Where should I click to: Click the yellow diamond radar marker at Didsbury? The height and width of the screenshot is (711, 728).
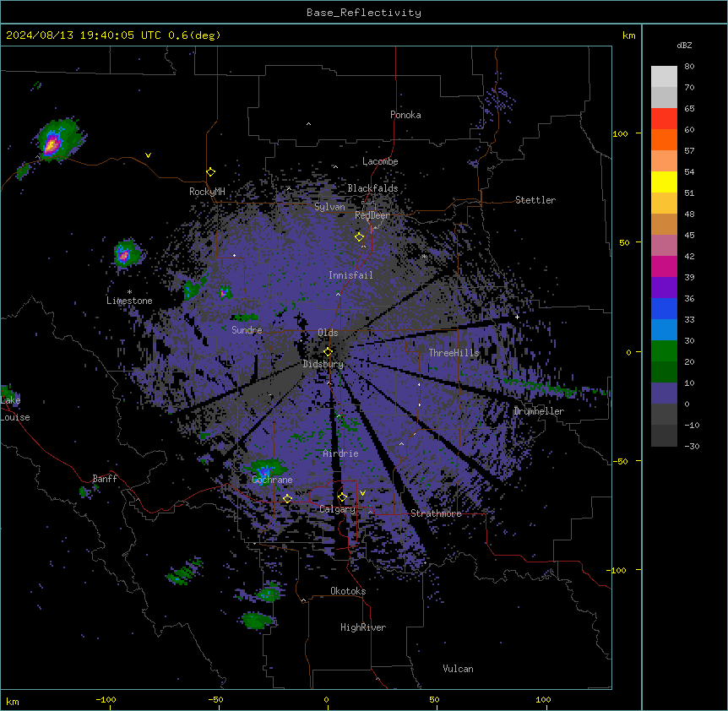pyautogui.click(x=329, y=352)
